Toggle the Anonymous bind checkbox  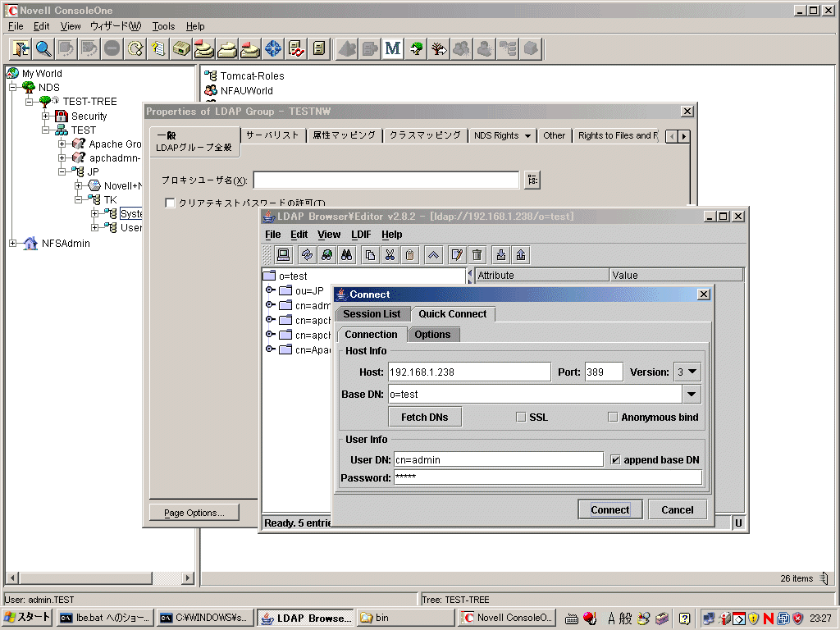[613, 418]
